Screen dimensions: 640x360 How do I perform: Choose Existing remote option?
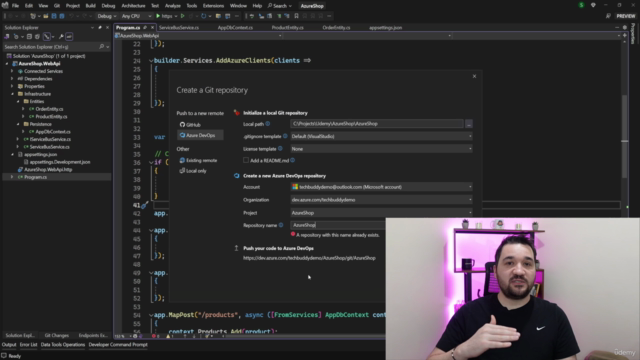(198, 160)
